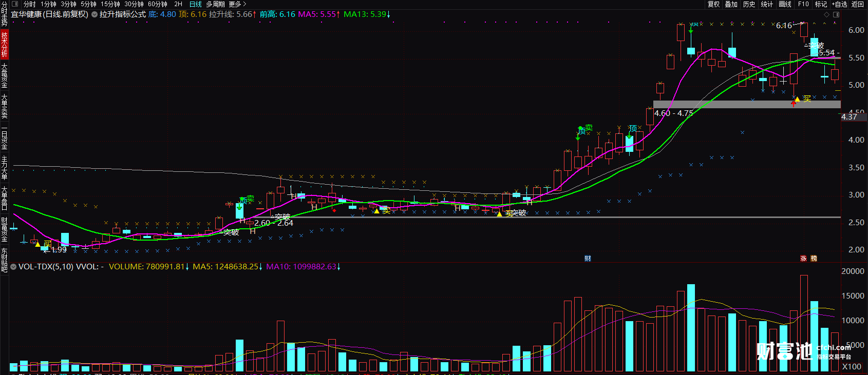Open 技术分析 sidebar tab

point(4,44)
